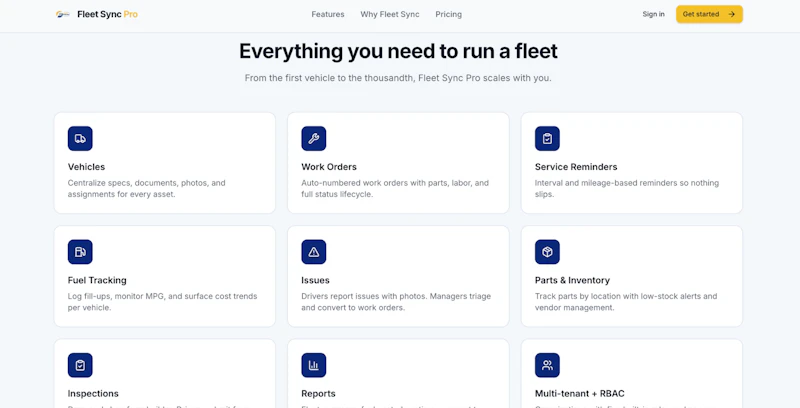This screenshot has width=800, height=408.
Task: Open the Why Fleet Sync nav link
Action: click(x=390, y=14)
